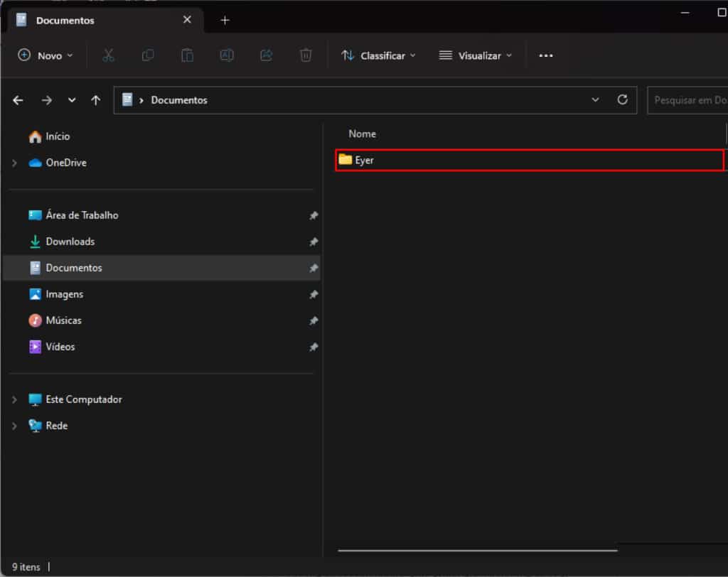Click the pin icon next to Documentos

pos(314,269)
